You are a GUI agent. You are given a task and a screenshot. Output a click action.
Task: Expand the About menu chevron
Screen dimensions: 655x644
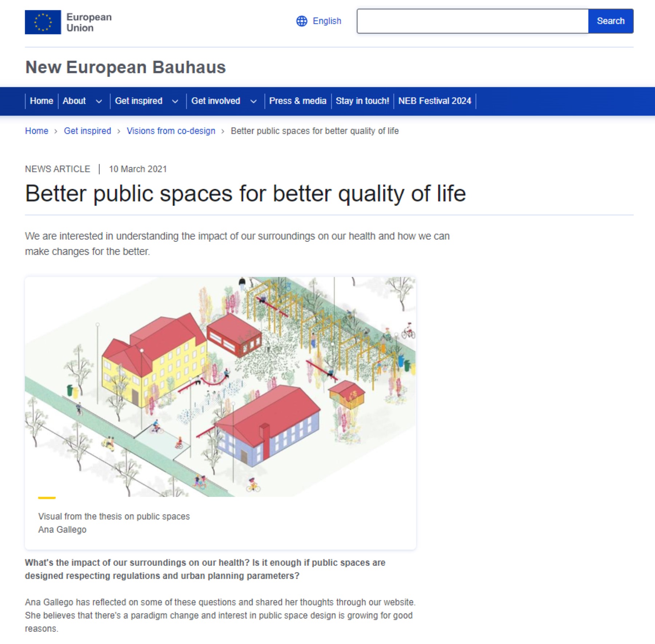coord(99,101)
